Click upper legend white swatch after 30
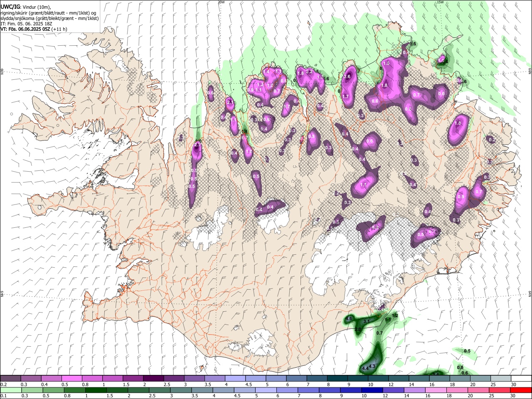The image size is (532, 399). pos(522,378)
